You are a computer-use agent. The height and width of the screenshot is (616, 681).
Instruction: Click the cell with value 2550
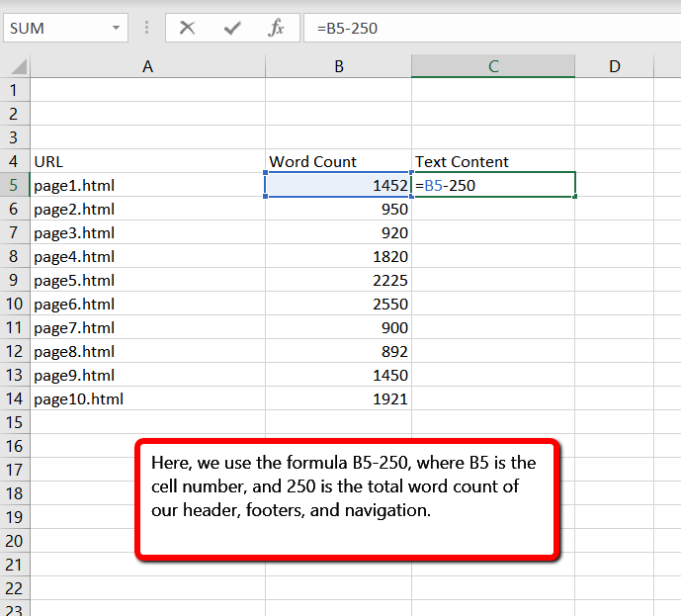[338, 305]
